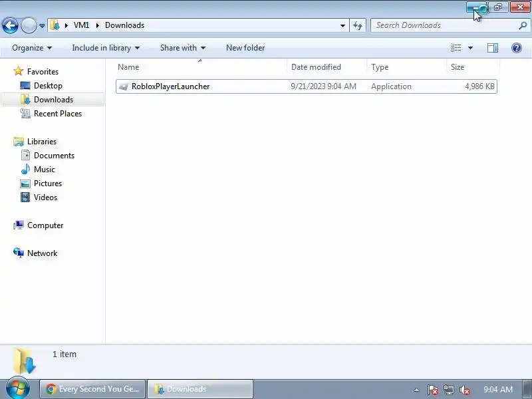Open the Windows Start menu orb

[x=18, y=389]
